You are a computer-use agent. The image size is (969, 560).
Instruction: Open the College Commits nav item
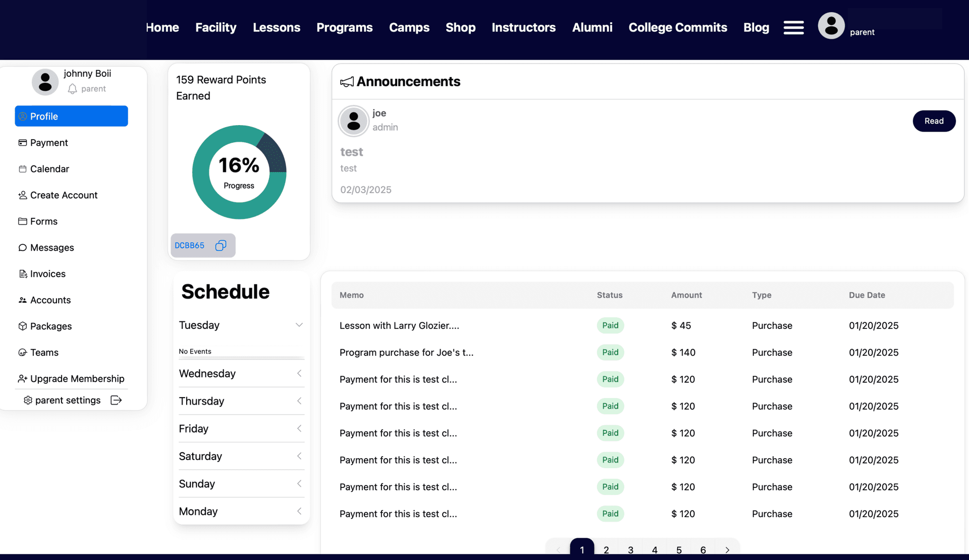[x=677, y=28]
